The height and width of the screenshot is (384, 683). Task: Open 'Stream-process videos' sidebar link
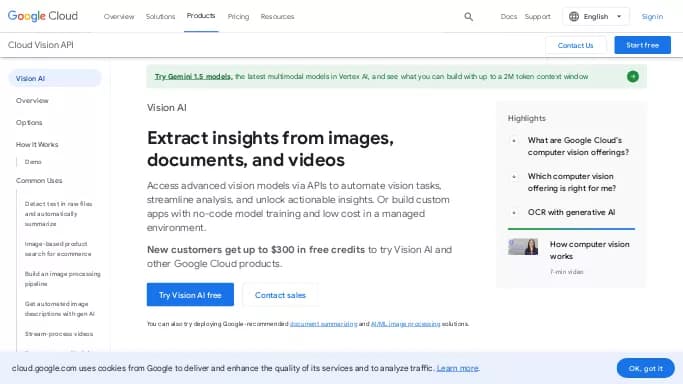59,334
